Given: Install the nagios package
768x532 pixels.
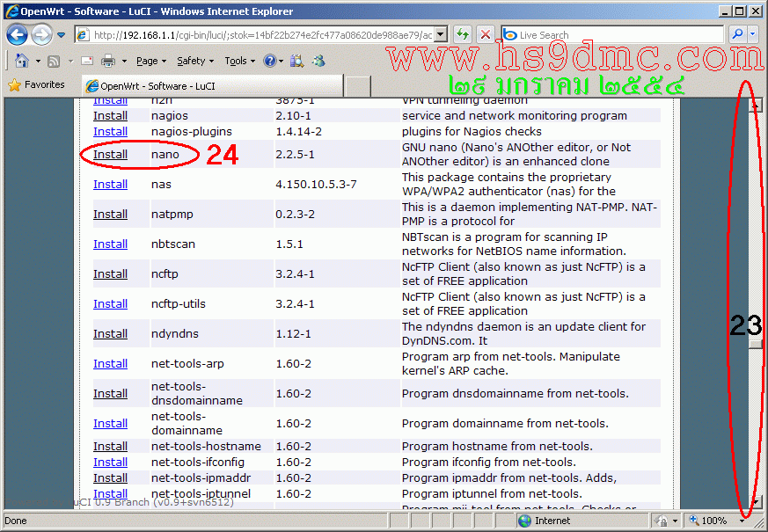Looking at the screenshot, I should (110, 116).
